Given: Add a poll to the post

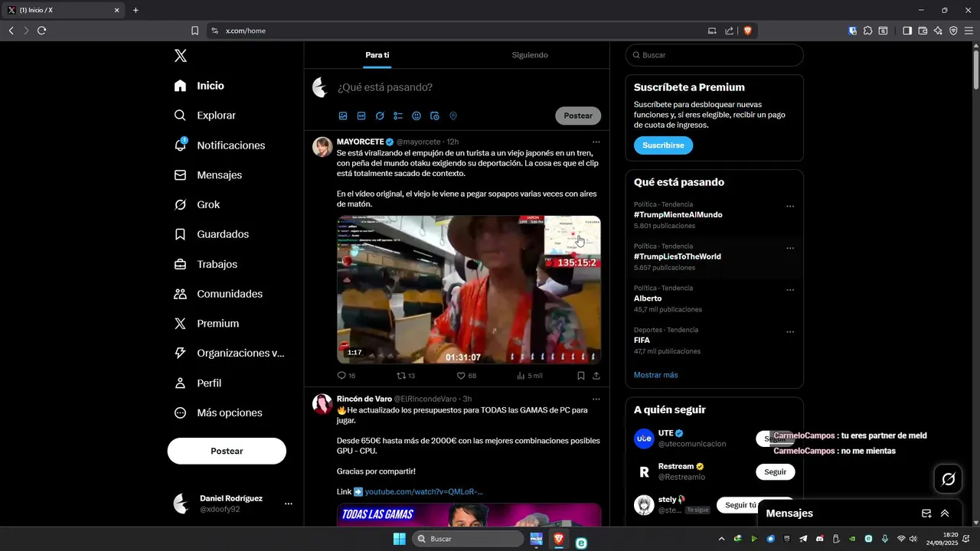Looking at the screenshot, I should coord(398,116).
